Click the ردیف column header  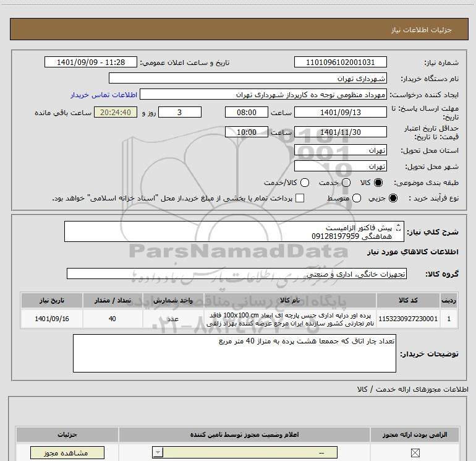[449, 301]
